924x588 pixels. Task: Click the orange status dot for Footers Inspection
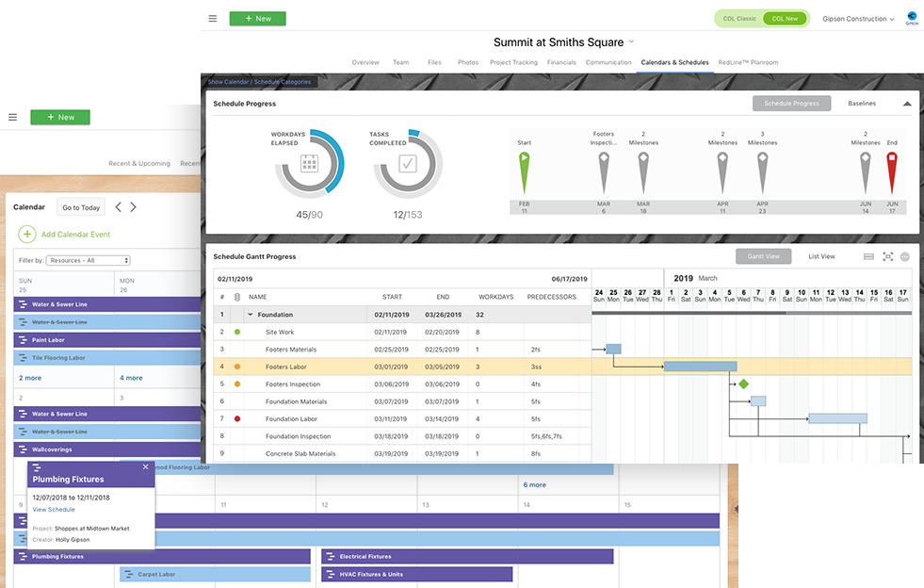coord(237,384)
